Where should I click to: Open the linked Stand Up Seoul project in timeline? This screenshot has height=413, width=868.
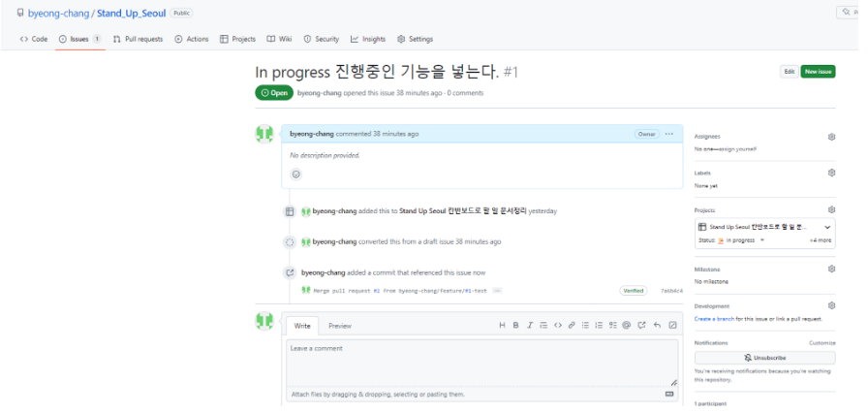(462, 211)
